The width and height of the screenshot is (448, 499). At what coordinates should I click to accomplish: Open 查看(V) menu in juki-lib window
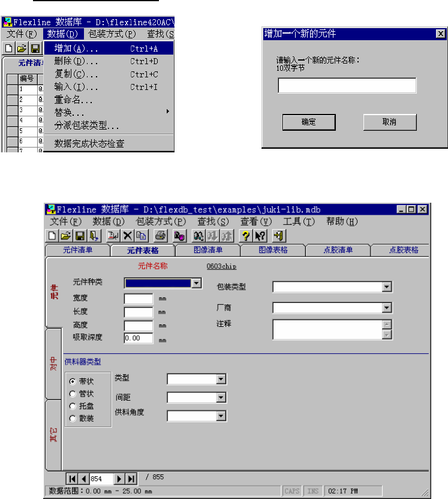click(256, 221)
